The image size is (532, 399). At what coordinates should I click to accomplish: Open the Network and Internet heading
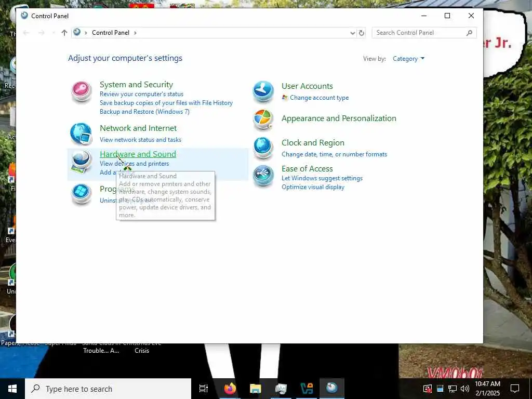coord(138,128)
